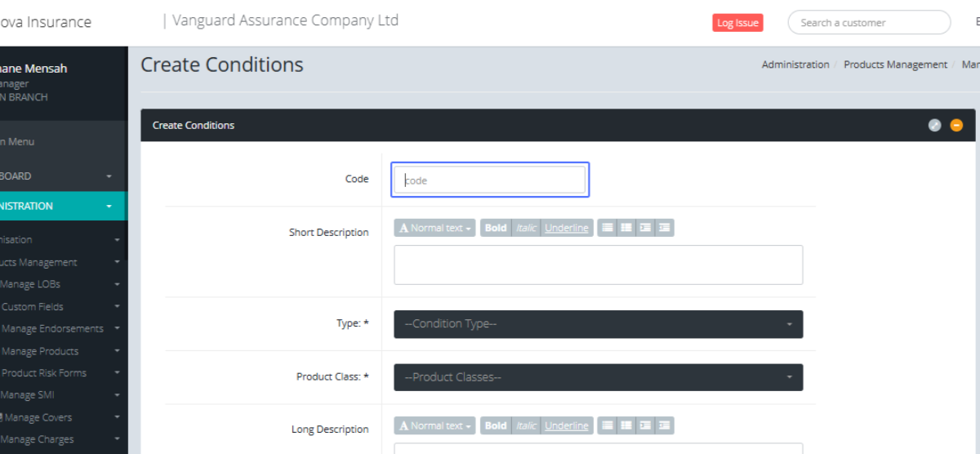This screenshot has height=454, width=980.
Task: Toggle Bold in Short Description toolbar
Action: [495, 229]
